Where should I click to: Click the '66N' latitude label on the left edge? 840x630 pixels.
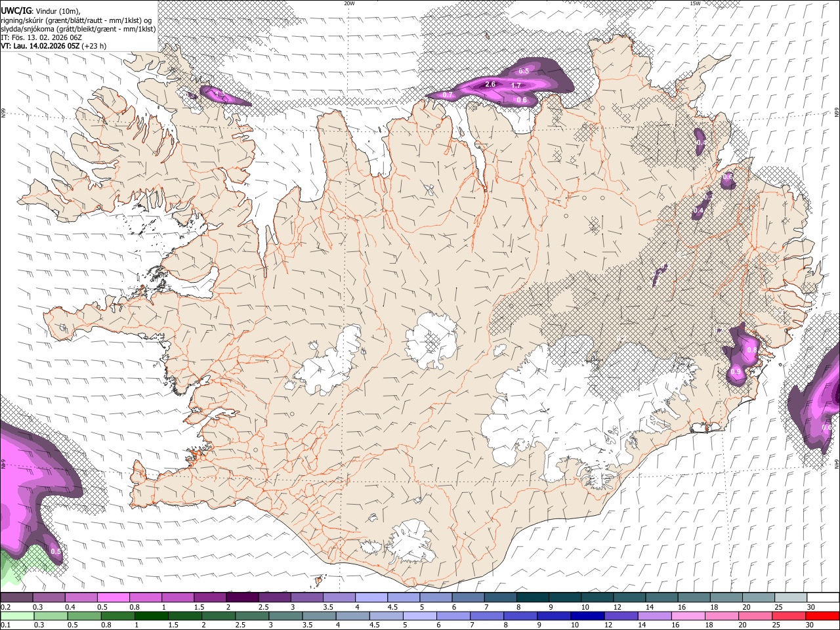coord(3,114)
